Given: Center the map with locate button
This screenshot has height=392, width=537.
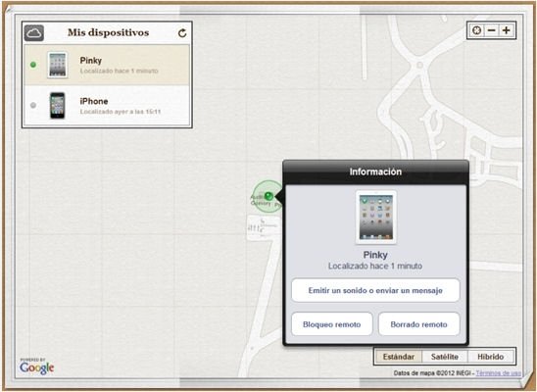Looking at the screenshot, I should pyautogui.click(x=476, y=30).
